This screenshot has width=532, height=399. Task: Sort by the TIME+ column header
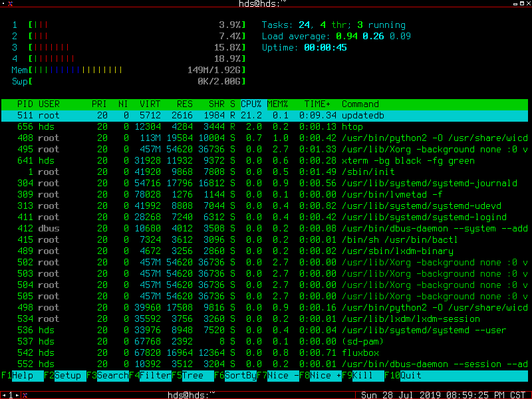click(x=317, y=104)
